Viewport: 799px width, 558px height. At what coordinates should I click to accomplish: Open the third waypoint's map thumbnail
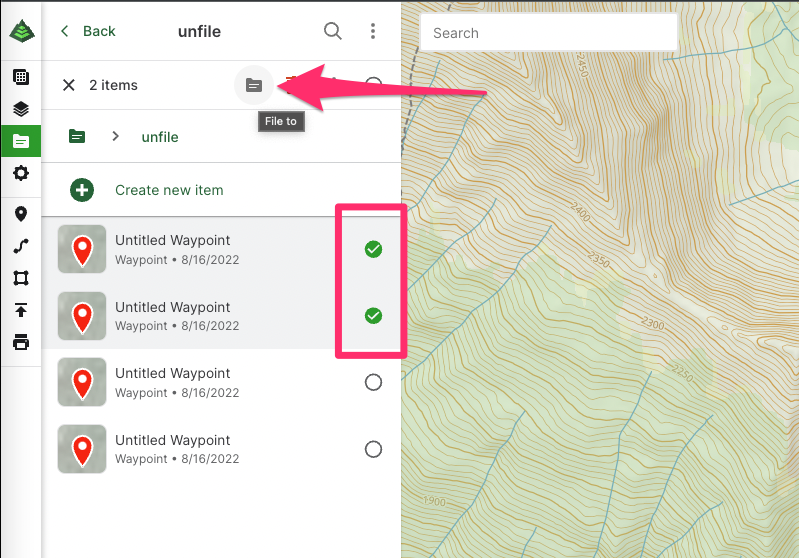82,382
